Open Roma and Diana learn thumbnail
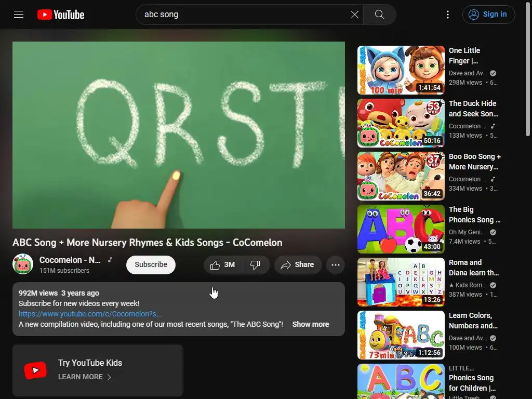532x399 pixels. [x=401, y=282]
